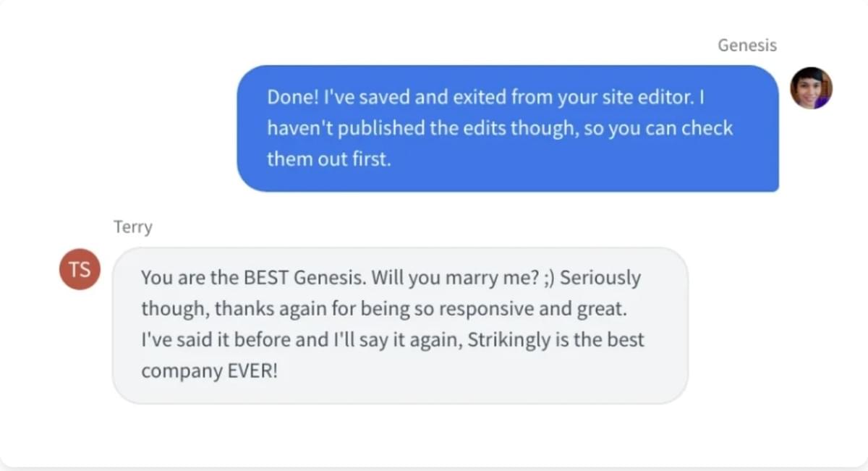Click the line "them out first."
This screenshot has height=471, width=868.
[x=329, y=159]
